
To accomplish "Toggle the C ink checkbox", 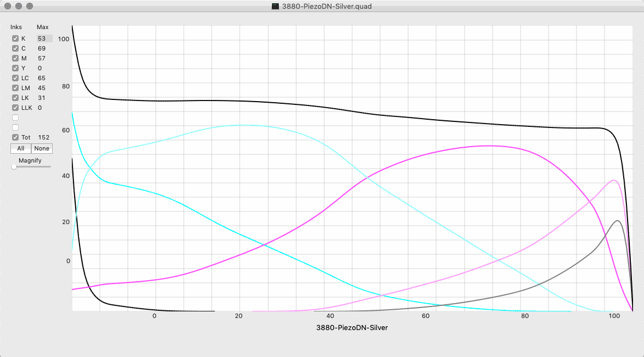I will point(15,48).
